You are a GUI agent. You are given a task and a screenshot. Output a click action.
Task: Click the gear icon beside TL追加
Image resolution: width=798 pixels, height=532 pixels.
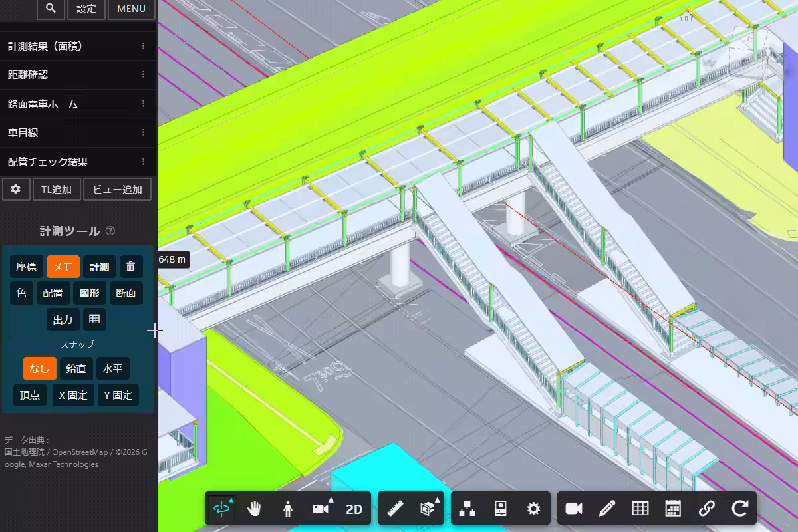(x=16, y=189)
